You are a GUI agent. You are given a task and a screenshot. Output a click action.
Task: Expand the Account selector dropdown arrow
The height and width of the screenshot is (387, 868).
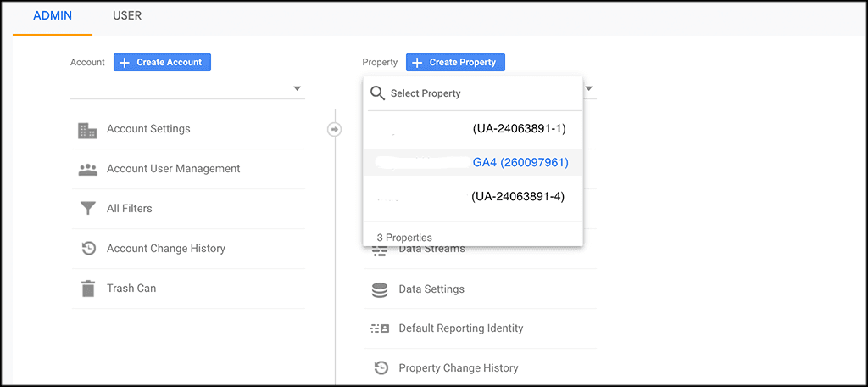297,88
